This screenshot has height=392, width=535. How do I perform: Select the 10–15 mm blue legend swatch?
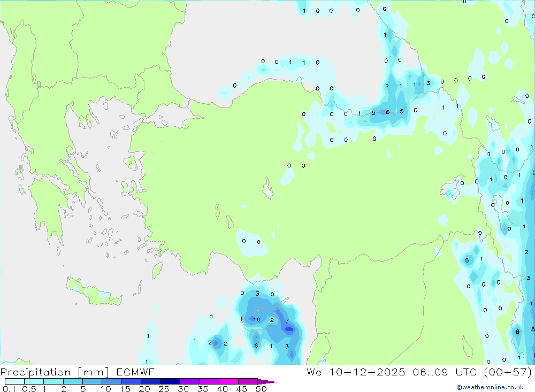coord(112,381)
